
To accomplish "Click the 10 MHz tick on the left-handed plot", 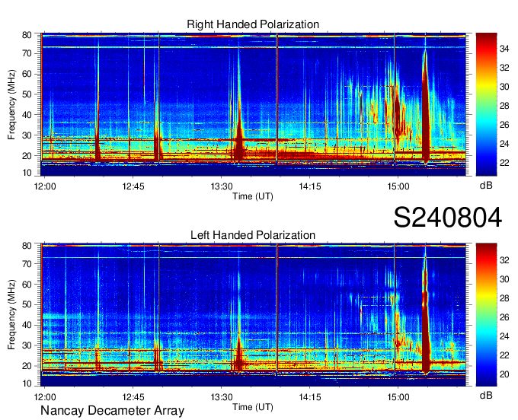I will click(x=27, y=383).
